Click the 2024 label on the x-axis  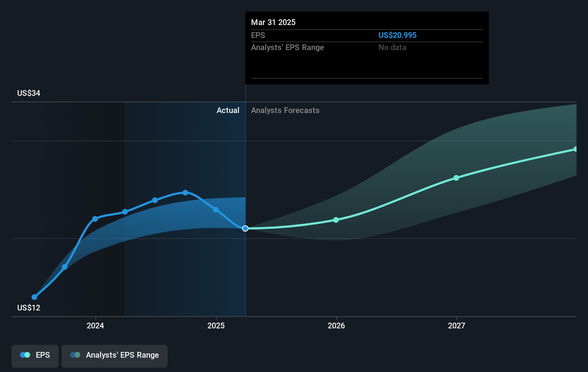[95, 326]
